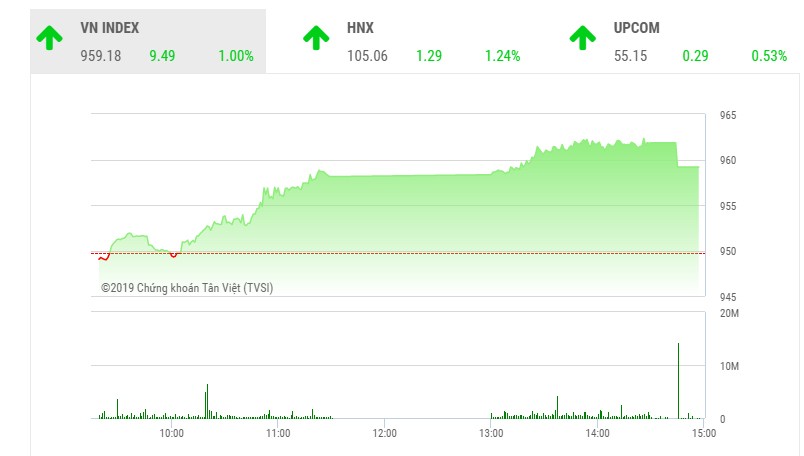The image size is (804, 456).
Task: Click the Chứng khoán Tân Việt copyright text
Action: click(x=187, y=288)
